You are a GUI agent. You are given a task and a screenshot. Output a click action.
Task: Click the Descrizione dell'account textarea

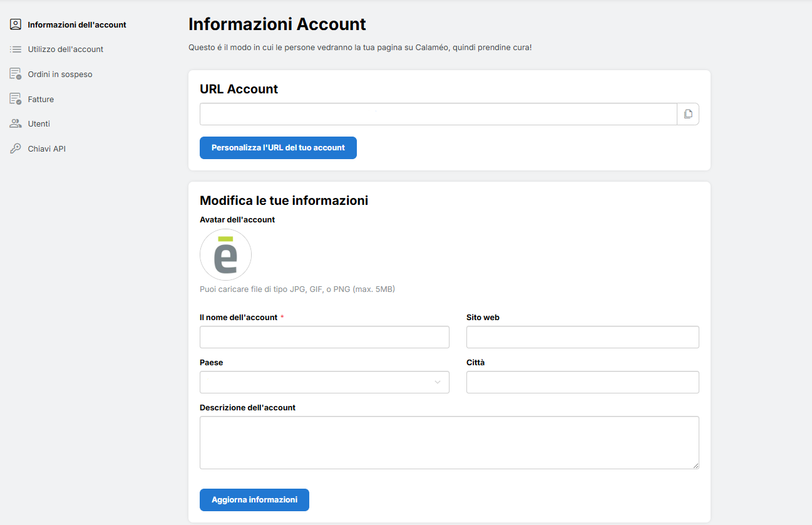449,442
